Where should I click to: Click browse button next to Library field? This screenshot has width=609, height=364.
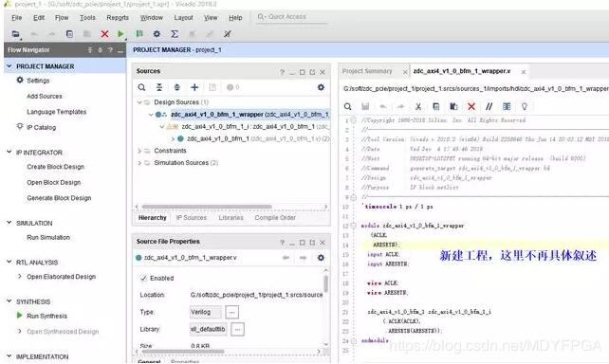click(x=237, y=329)
